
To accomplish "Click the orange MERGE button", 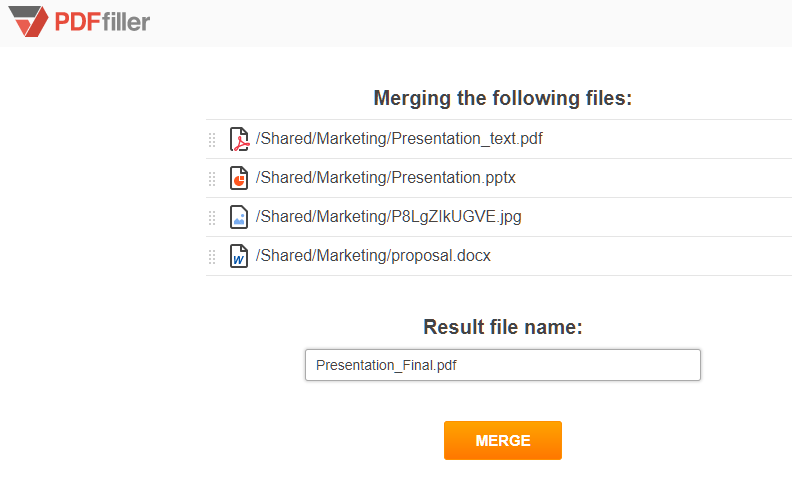I will click(503, 441).
